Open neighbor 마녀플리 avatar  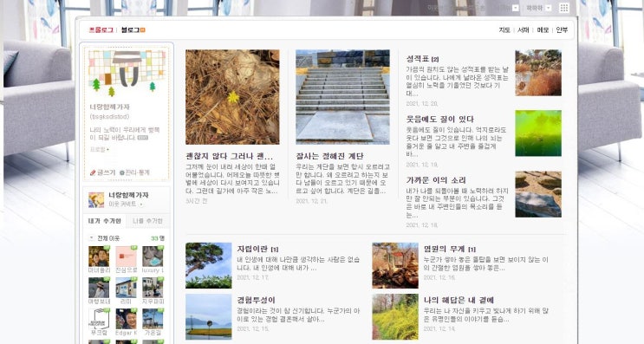[99, 256]
